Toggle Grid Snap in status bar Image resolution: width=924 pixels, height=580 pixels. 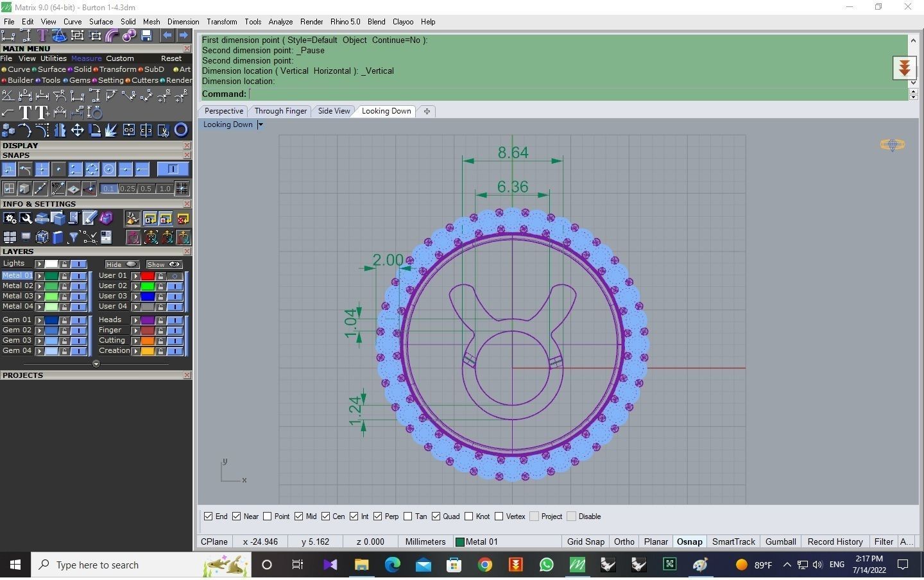[x=585, y=542]
